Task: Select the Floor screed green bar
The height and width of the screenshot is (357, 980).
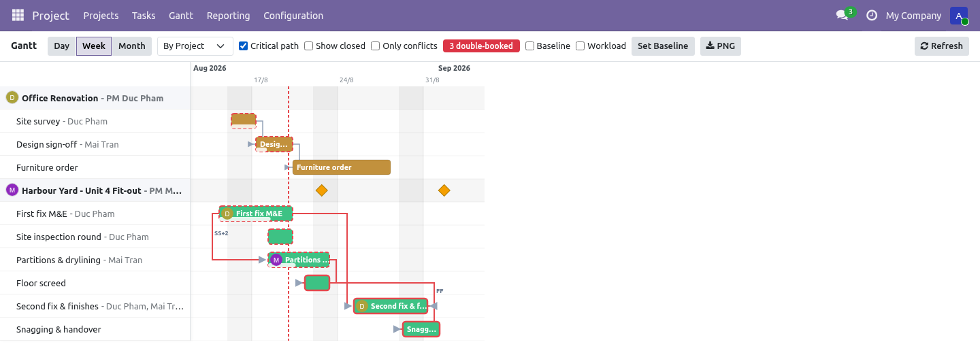Action: [x=317, y=283]
